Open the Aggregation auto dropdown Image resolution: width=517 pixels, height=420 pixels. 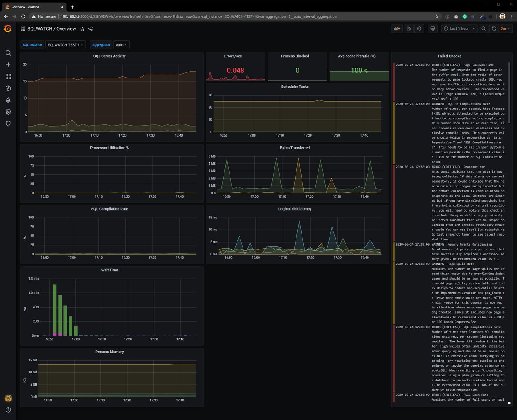(x=121, y=45)
